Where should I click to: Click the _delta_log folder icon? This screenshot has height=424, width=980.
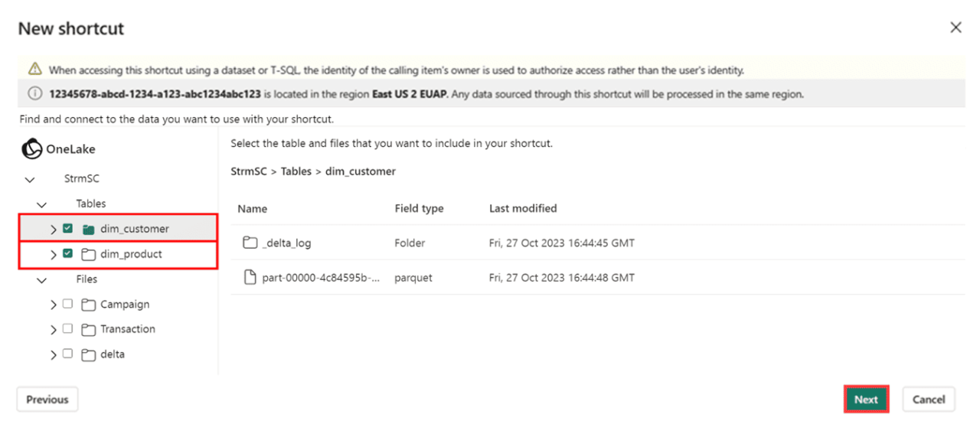(x=250, y=243)
